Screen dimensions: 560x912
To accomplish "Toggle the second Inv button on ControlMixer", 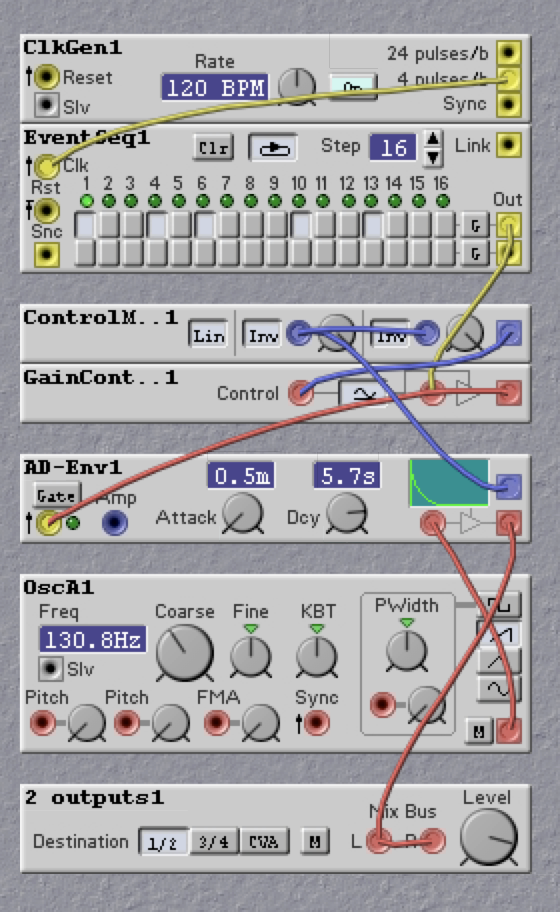I will pyautogui.click(x=389, y=336).
